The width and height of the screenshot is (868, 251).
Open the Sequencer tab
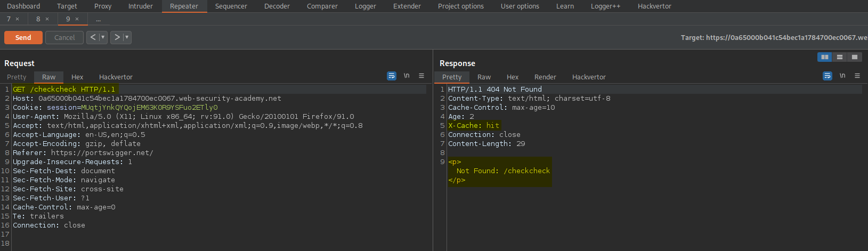[x=231, y=6]
